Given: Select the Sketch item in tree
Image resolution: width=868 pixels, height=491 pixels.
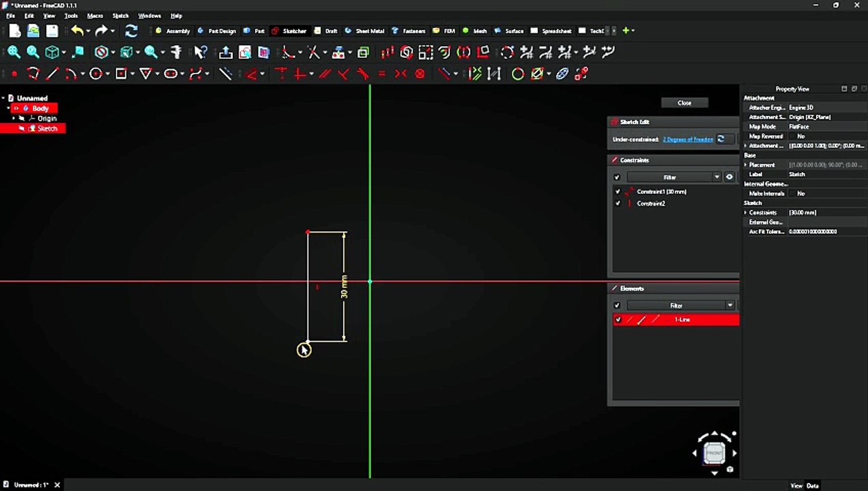Looking at the screenshot, I should tap(47, 129).
